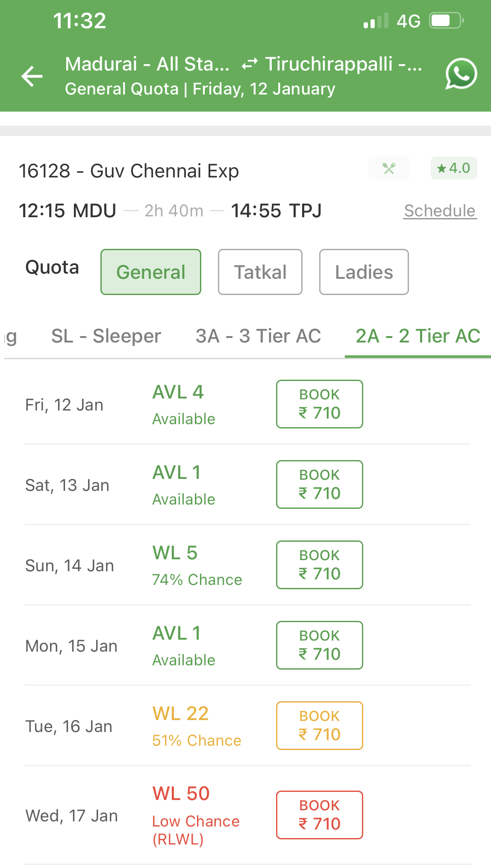Tap the swap stations arrows icon

pos(250,64)
